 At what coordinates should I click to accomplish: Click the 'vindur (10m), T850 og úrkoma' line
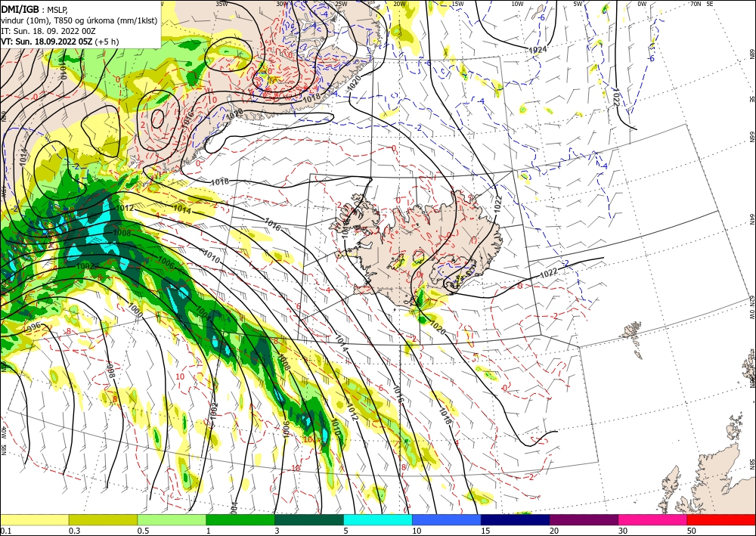pyautogui.click(x=79, y=20)
